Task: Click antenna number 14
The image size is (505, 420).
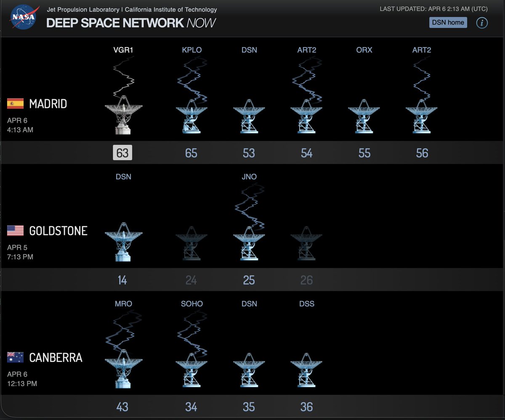Action: coord(122,280)
